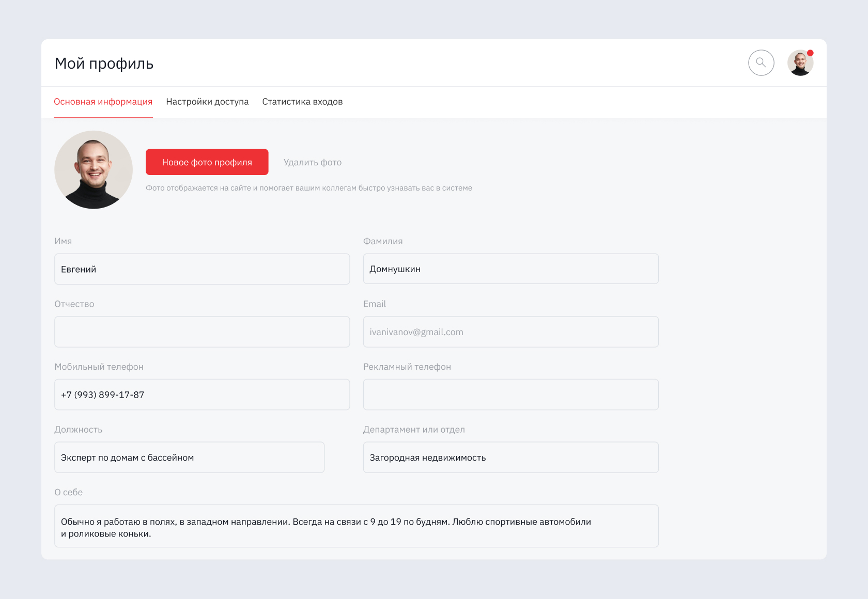
Task: Click the red notification dot on avatar
Action: 810,53
